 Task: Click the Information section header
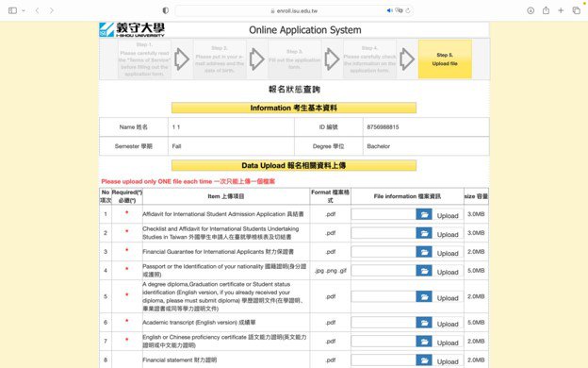tap(294, 108)
